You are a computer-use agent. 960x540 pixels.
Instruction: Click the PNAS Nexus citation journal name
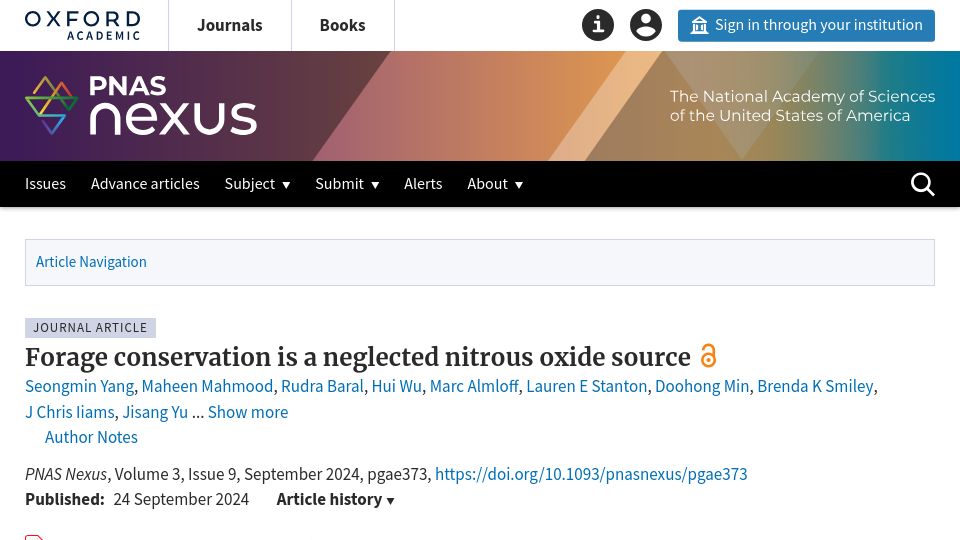pos(66,474)
